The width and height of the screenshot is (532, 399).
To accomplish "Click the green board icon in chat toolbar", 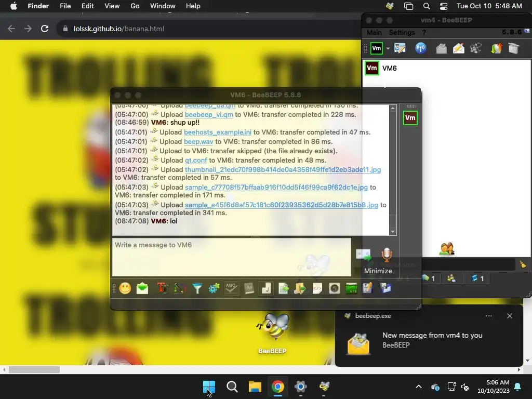I will 351,288.
